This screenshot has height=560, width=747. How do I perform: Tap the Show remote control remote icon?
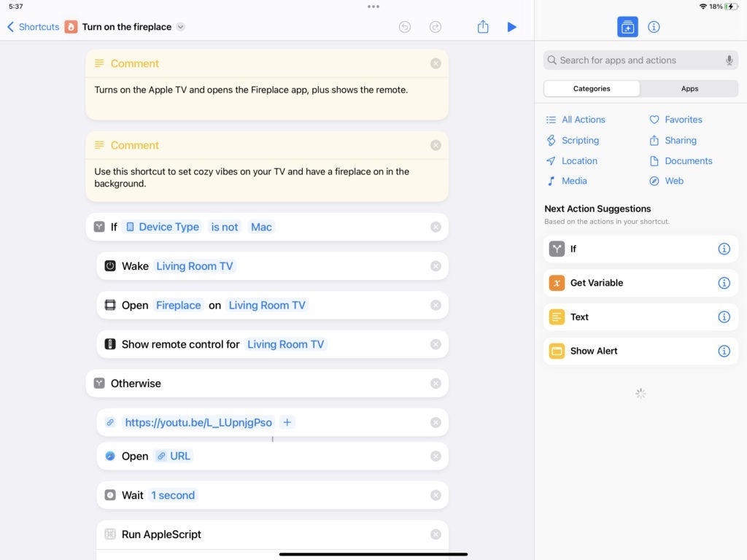[x=110, y=344]
